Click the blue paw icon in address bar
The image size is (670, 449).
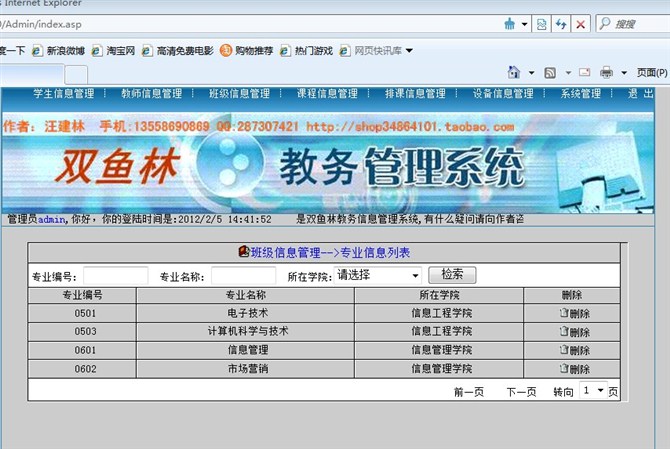[x=510, y=24]
